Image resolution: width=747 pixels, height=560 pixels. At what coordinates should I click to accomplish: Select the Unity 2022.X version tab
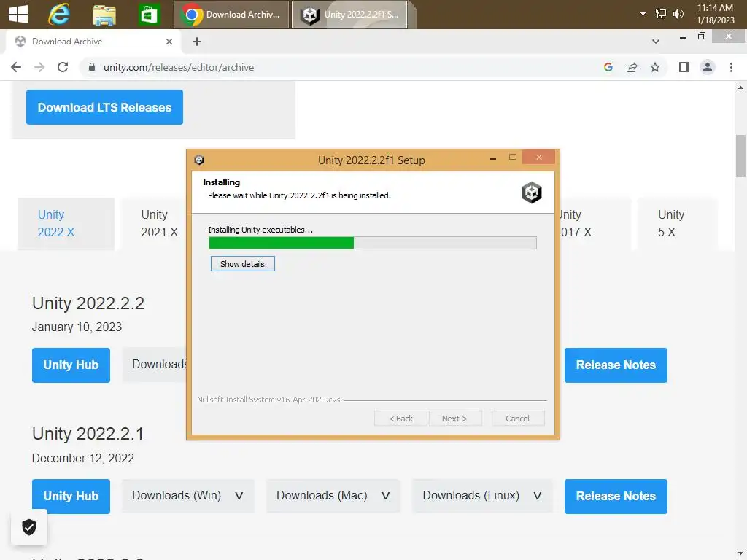click(66, 223)
